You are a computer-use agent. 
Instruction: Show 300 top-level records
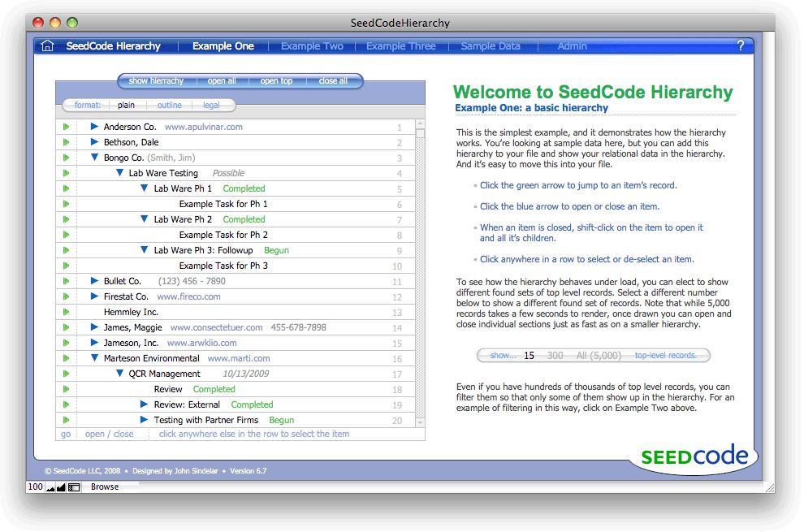click(x=555, y=356)
